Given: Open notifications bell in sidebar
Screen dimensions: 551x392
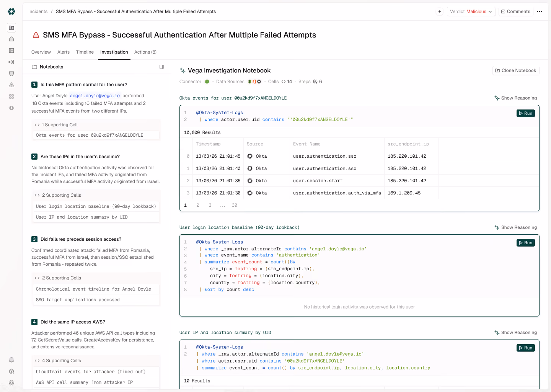Looking at the screenshot, I should [x=11, y=360].
